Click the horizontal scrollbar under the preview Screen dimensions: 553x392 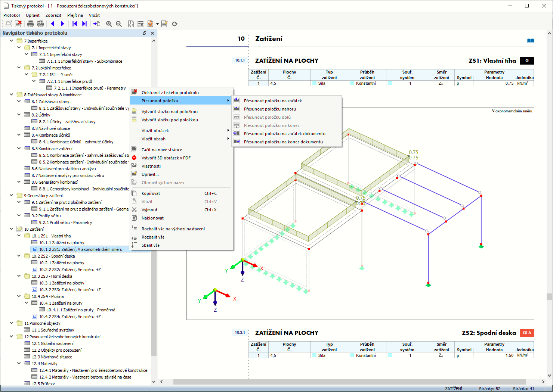click(349, 382)
